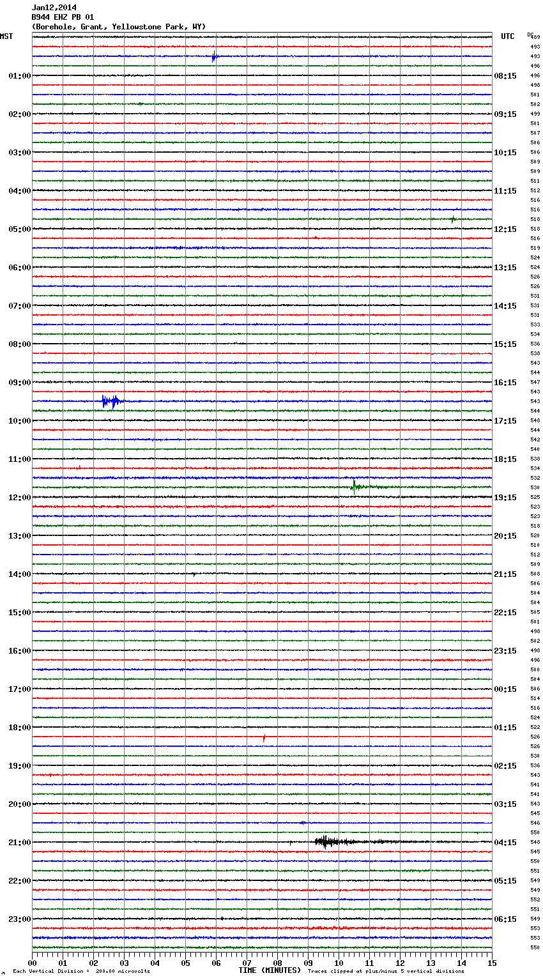Click the 05:00 MST hour label
Screen dimensions: 543x980
pyautogui.click(x=19, y=229)
